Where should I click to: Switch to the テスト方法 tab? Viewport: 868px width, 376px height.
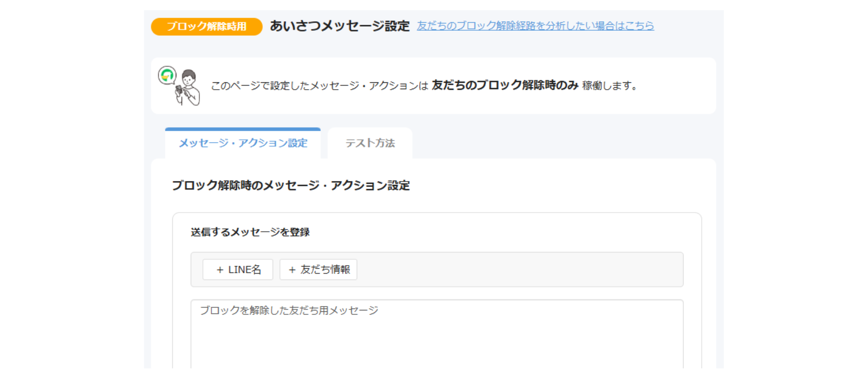tap(370, 143)
